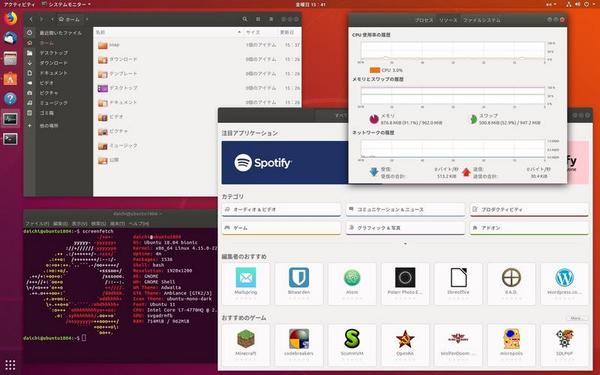Viewport: 600px width, 375px height.
Task: Show all applications grid in the dock
Action: (x=10, y=365)
